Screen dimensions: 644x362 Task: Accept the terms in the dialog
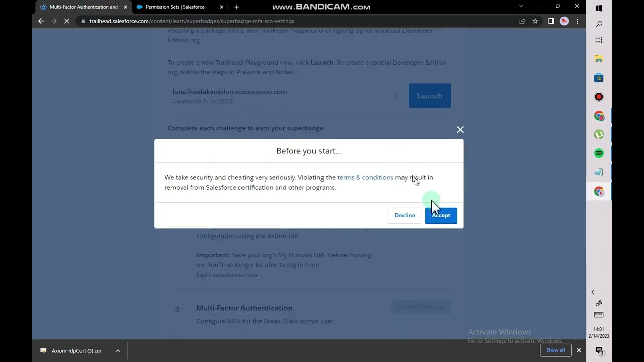click(x=441, y=215)
